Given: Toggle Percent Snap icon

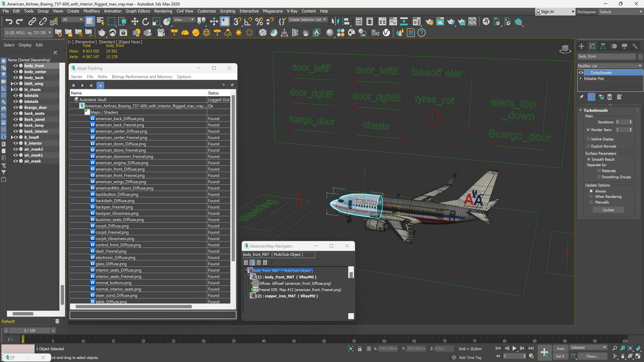Looking at the screenshot, I should tap(259, 22).
